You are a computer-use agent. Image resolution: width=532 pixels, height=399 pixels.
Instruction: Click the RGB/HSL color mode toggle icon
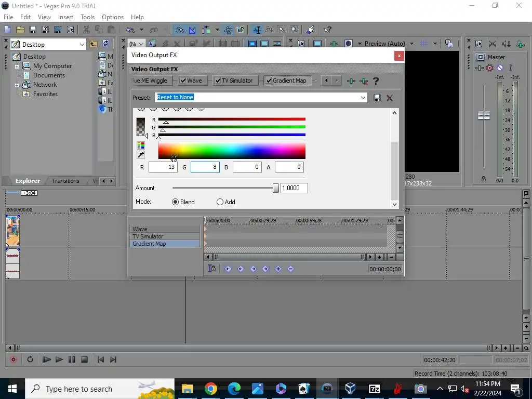coord(140,145)
